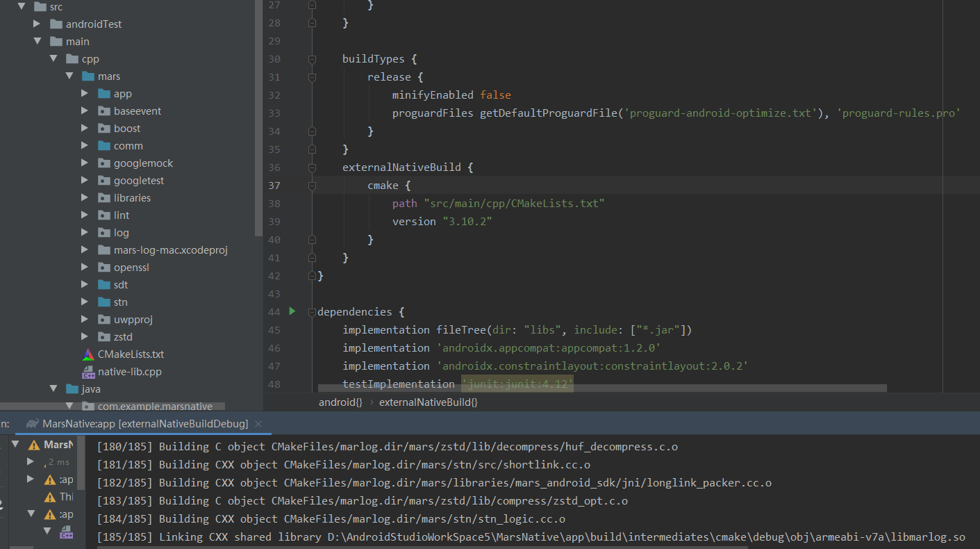Click the purple C++ icon in build tree
Viewport: 980px width, 549px height.
pos(67,532)
